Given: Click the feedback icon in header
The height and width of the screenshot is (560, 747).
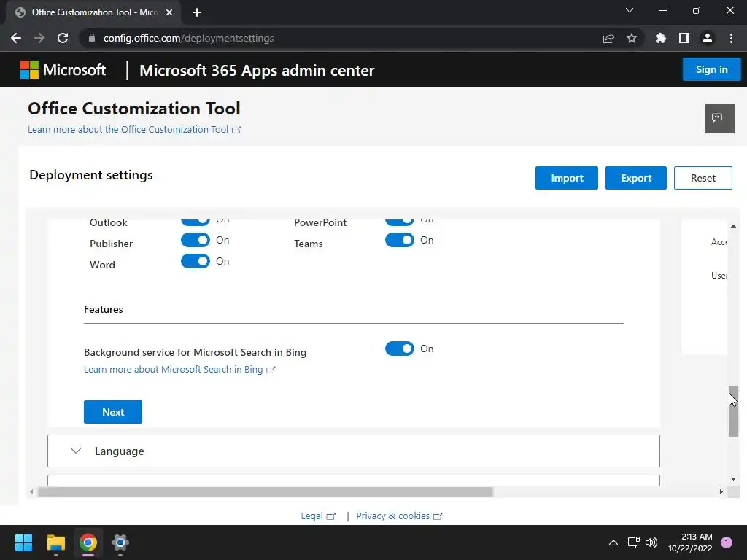Looking at the screenshot, I should click(719, 118).
